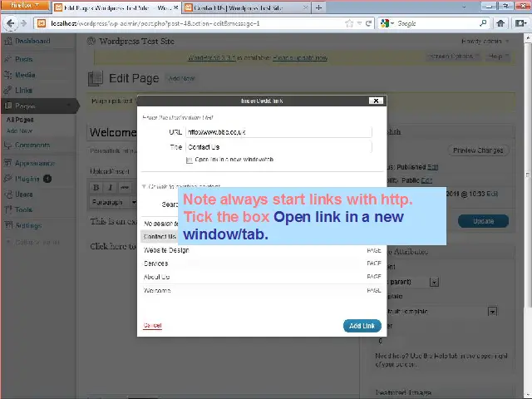Viewport: 532px width, 399px height.
Task: Click the Edit link next to Public visibility
Action: [x=426, y=180]
